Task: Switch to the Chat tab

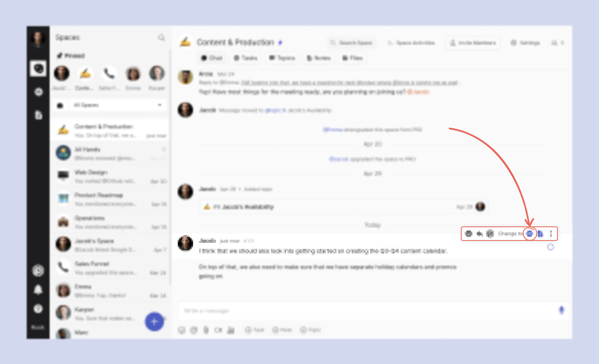Action: [212, 58]
